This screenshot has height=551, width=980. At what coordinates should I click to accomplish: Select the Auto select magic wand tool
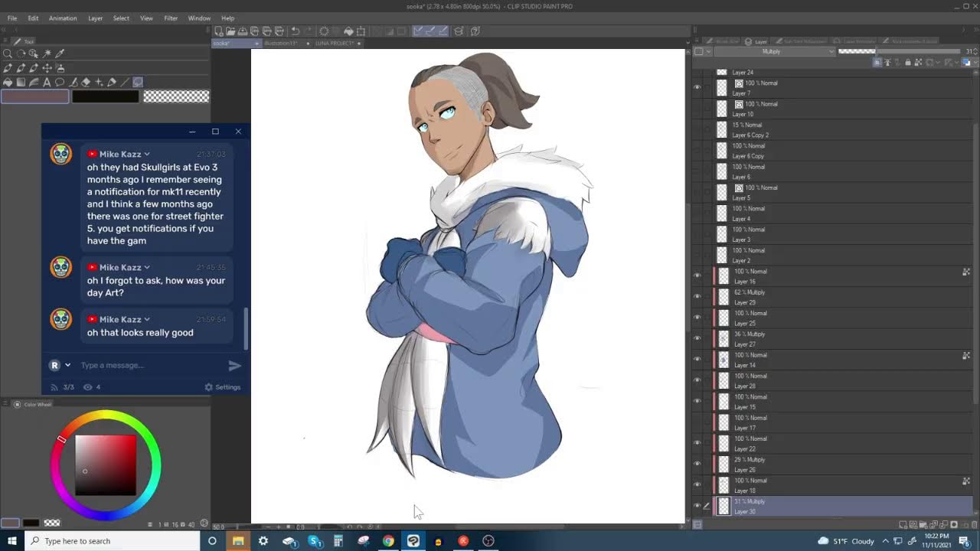click(47, 54)
